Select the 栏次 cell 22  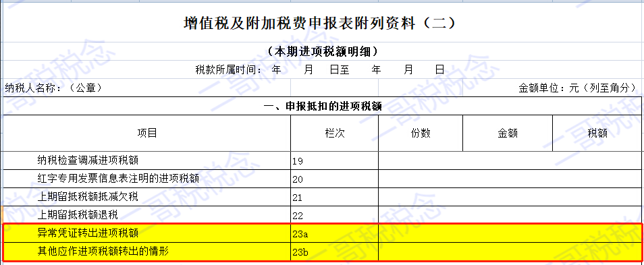[334, 214]
